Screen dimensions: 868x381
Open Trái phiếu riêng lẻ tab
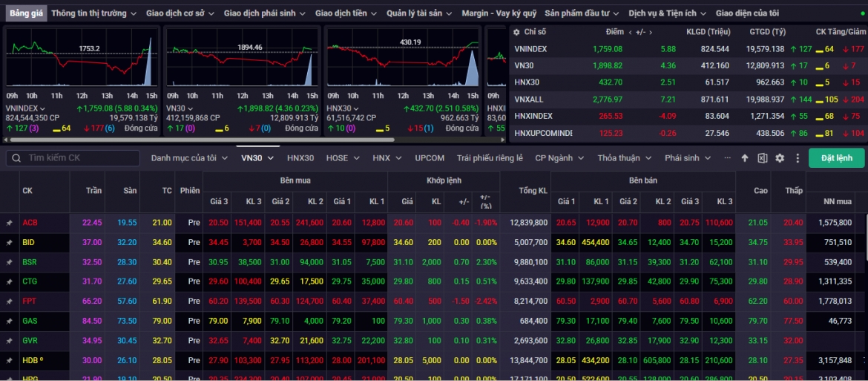point(490,158)
